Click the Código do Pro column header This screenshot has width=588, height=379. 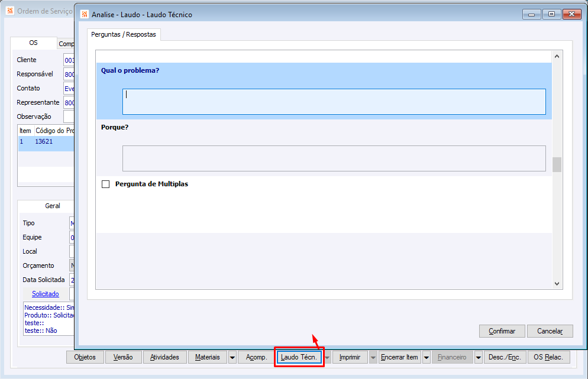click(x=54, y=131)
